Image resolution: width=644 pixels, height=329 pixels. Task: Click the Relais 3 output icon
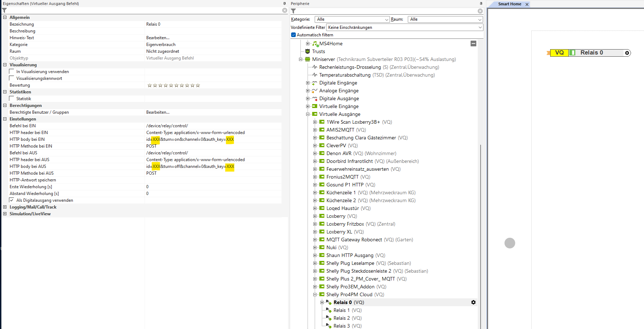pos(329,326)
